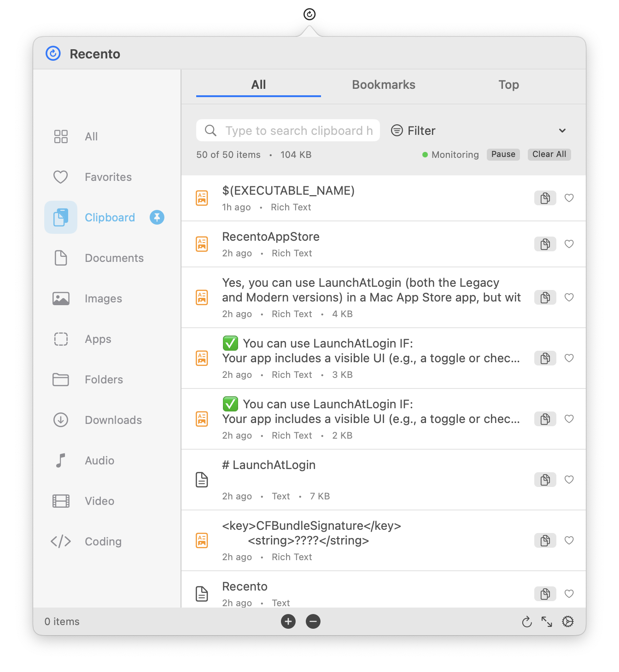The height and width of the screenshot is (672, 619).
Task: Clear all clipboard items
Action: (549, 154)
